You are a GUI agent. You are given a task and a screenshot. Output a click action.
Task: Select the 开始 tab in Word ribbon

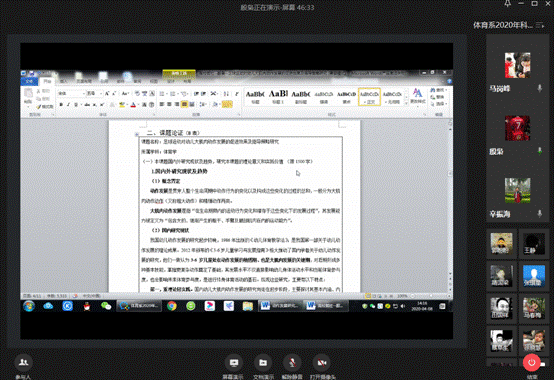point(47,82)
